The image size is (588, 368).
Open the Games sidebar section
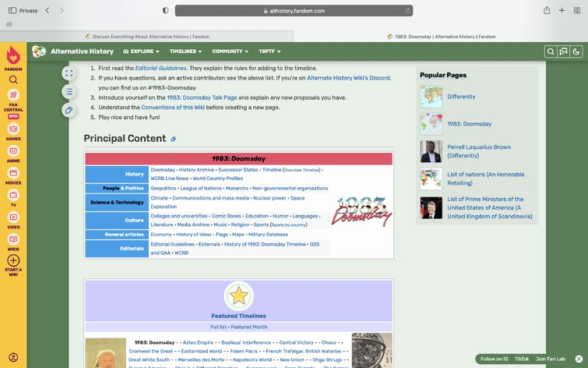point(13,129)
